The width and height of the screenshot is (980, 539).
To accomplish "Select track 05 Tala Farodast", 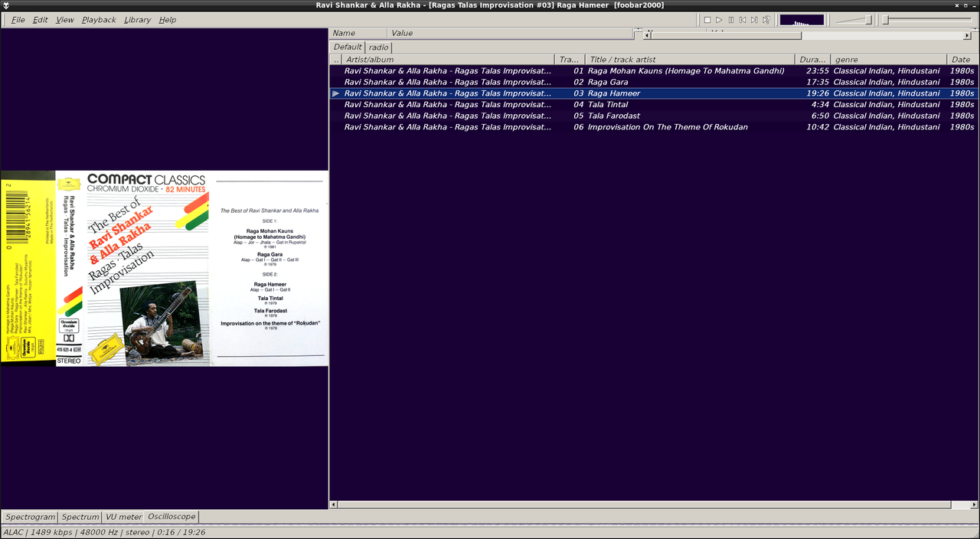I will 654,116.
